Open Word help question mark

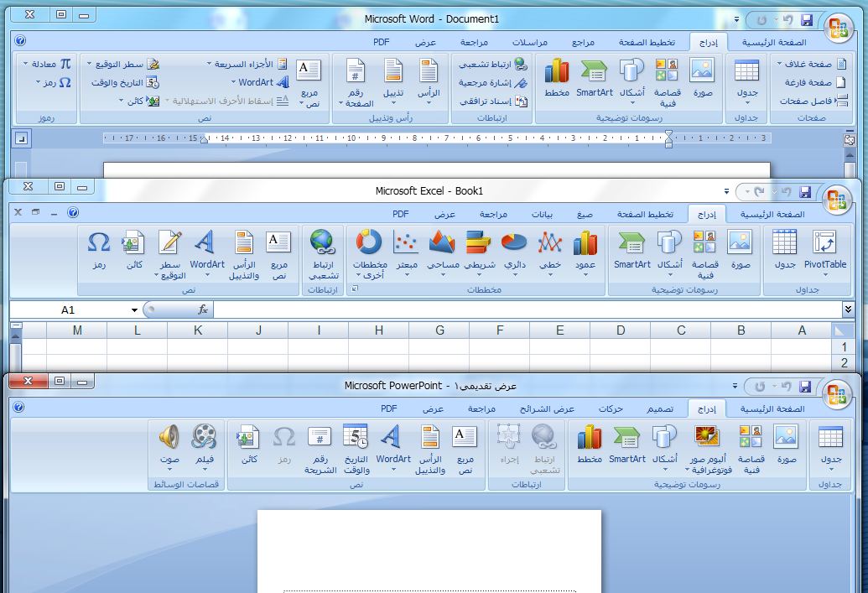(x=20, y=40)
